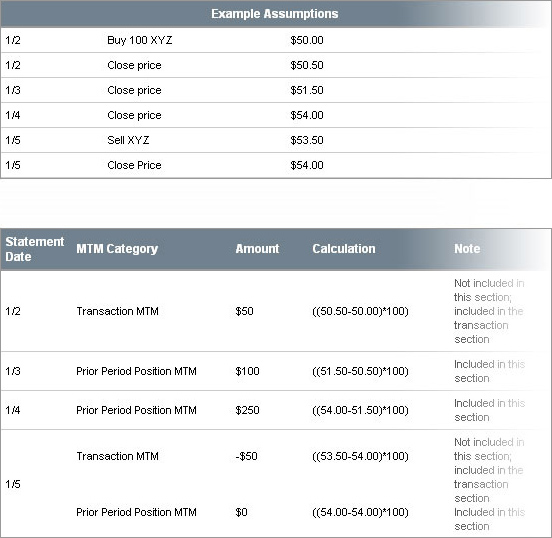The height and width of the screenshot is (538, 552).
Task: Select the ((54.00-51.50)*100) calculation
Action: click(360, 410)
